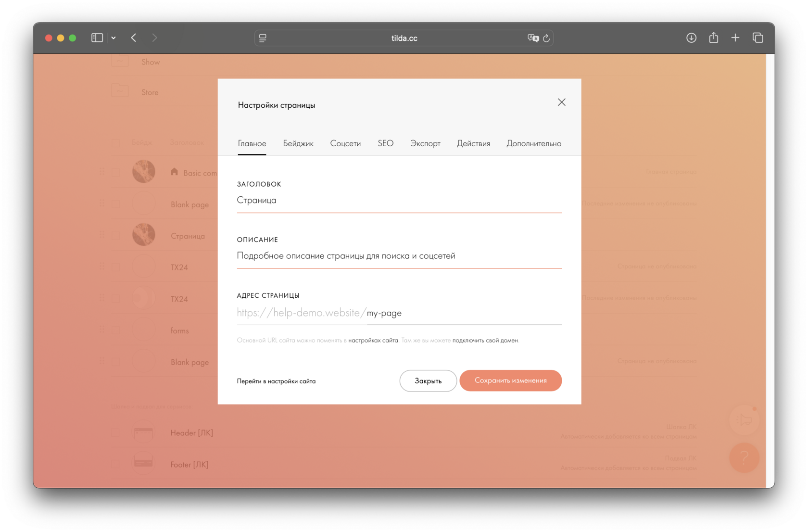The width and height of the screenshot is (808, 532).
Task: Open the SEO tab
Action: click(386, 143)
